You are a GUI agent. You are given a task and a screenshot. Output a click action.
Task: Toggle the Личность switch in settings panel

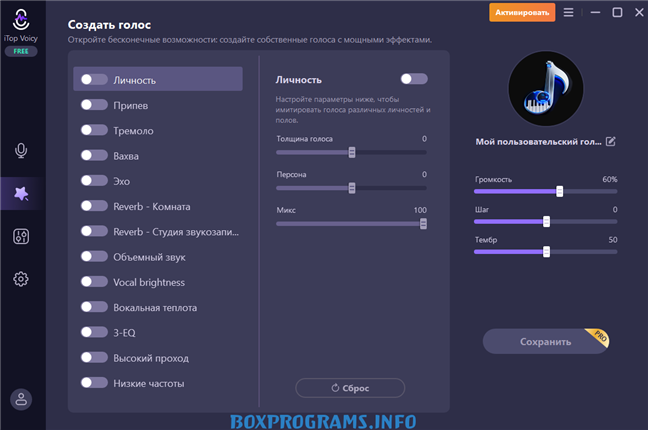click(413, 79)
